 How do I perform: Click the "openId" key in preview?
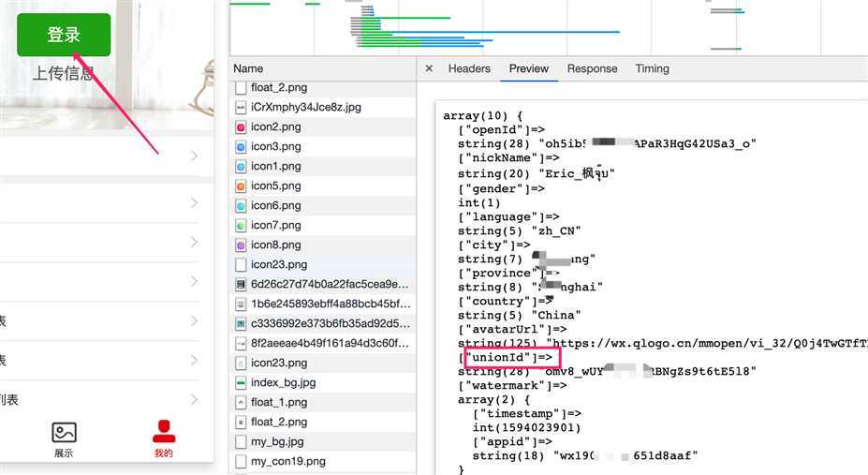[x=493, y=129]
